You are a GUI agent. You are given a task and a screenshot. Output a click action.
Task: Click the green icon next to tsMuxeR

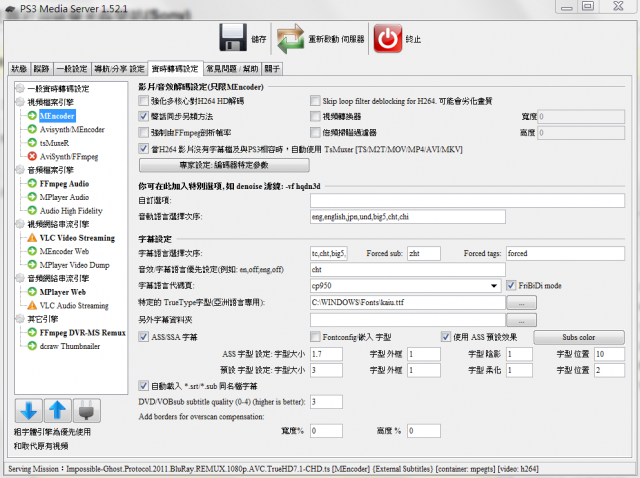[32, 143]
